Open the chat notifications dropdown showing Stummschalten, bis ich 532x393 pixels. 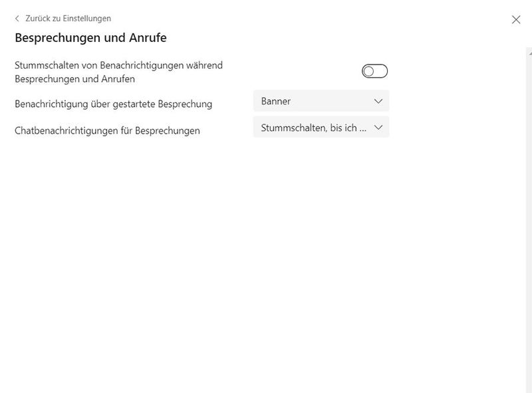click(321, 127)
